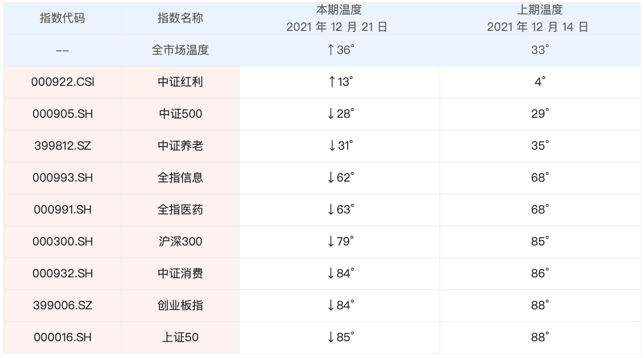Open the 创业板指 index name

[180, 306]
